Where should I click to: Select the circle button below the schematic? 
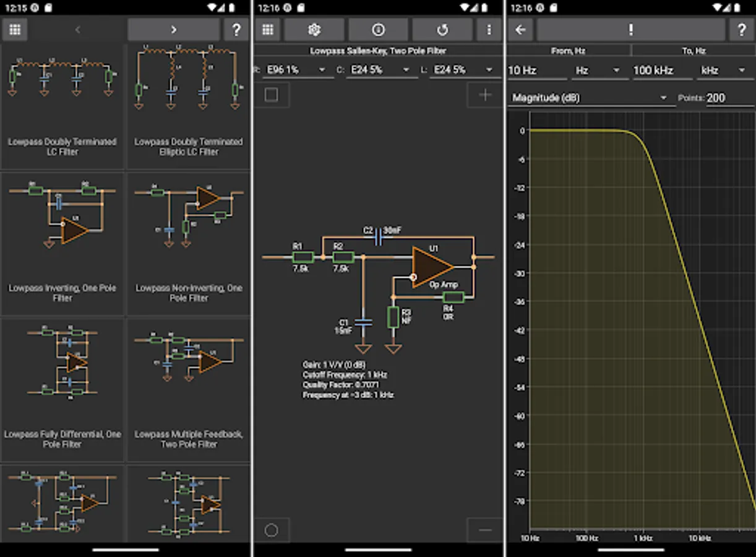click(272, 530)
